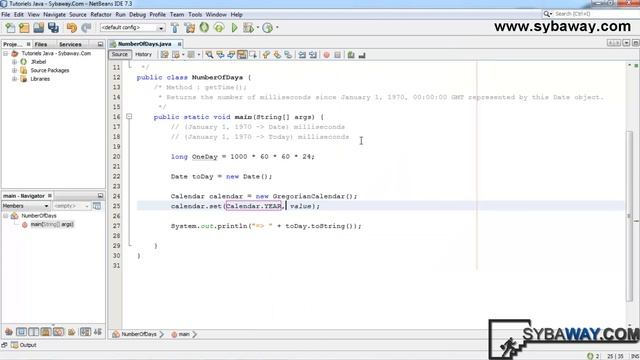Click the green circular icon before Run
This screenshot has width=640, height=360.
coord(219,28)
